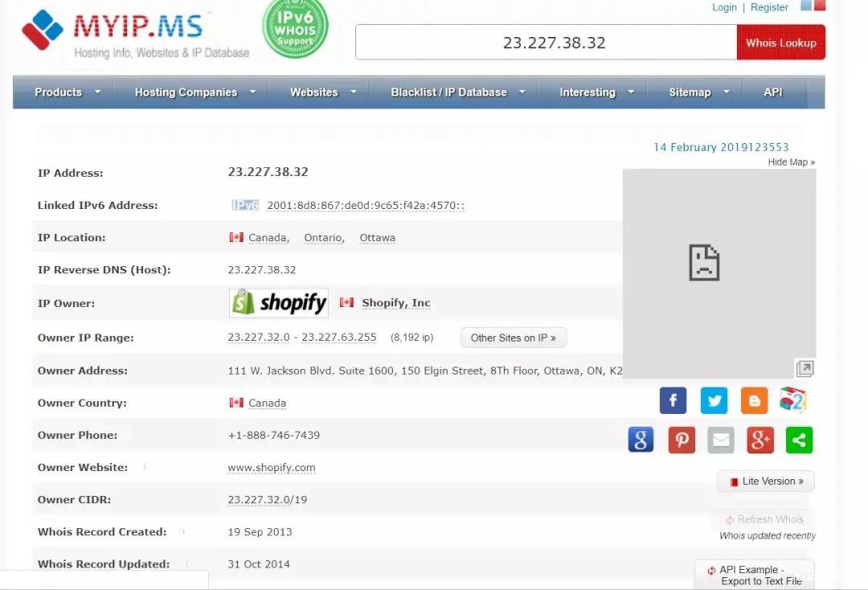Expand the Products dropdown menu
The image size is (868, 590).
click(x=67, y=92)
